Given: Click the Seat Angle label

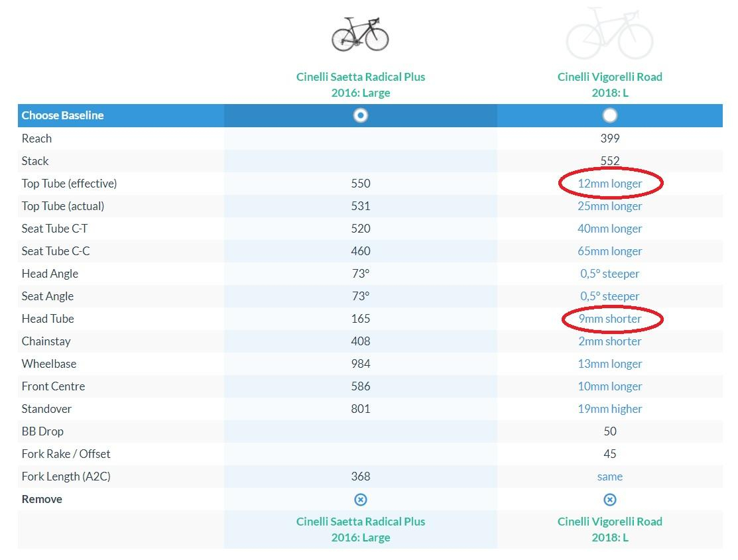Looking at the screenshot, I should click(x=48, y=296).
